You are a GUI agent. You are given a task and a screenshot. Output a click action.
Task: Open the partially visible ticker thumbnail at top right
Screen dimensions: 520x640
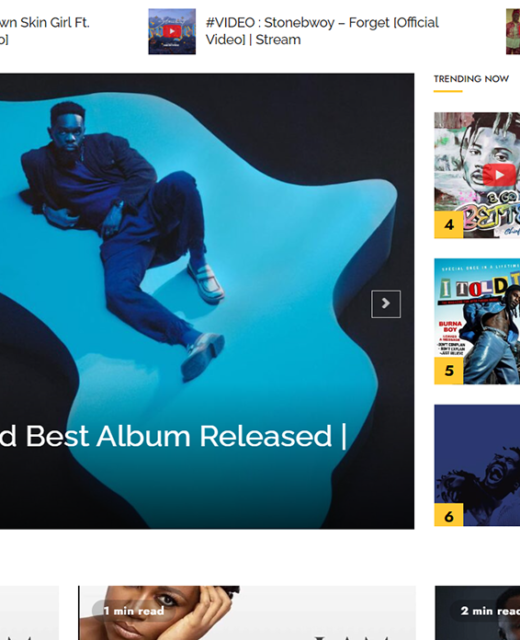coord(513,31)
